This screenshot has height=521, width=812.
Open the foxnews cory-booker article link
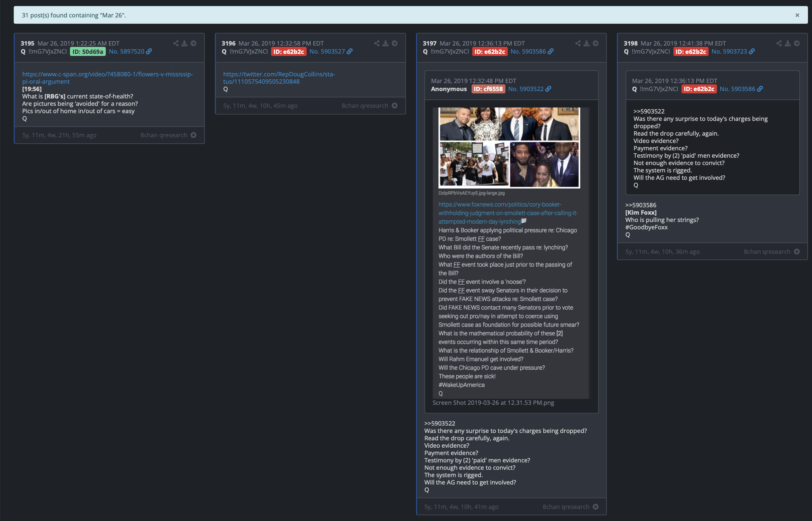click(508, 213)
